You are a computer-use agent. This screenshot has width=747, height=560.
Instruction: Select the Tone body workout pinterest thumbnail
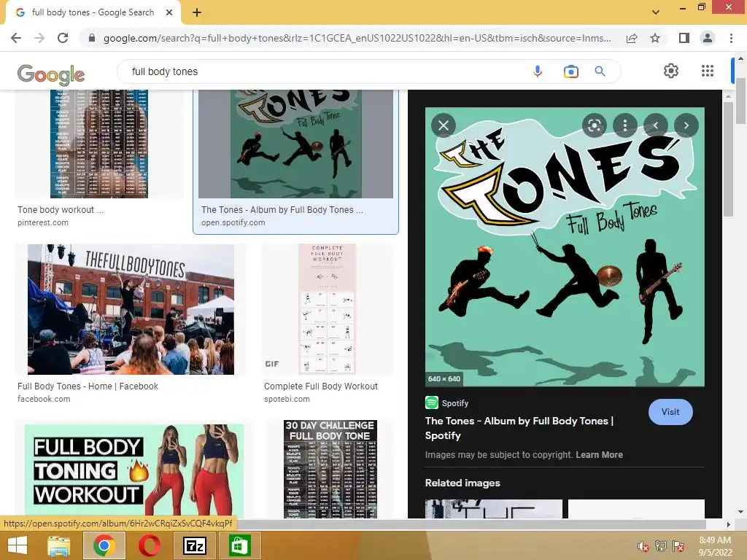[x=99, y=144]
